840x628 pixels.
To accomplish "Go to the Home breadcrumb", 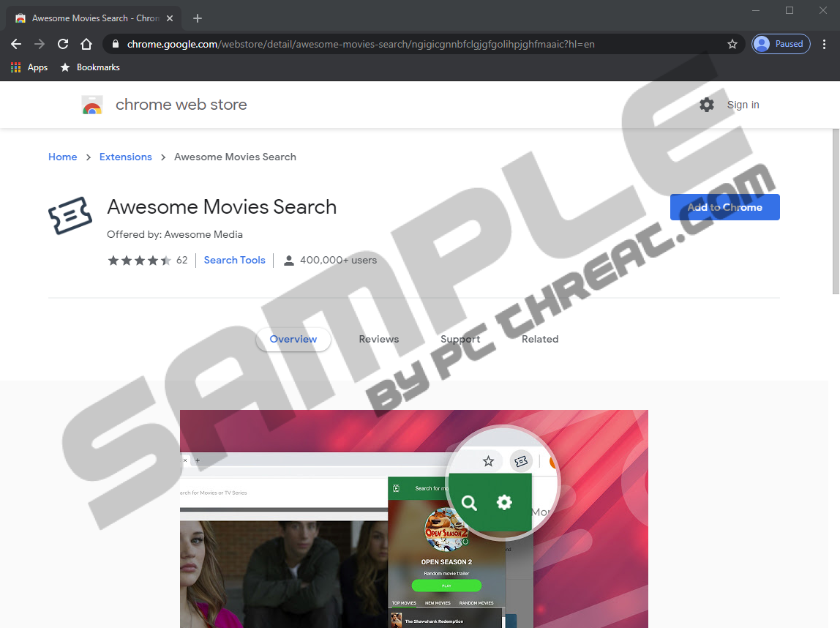I will point(63,157).
